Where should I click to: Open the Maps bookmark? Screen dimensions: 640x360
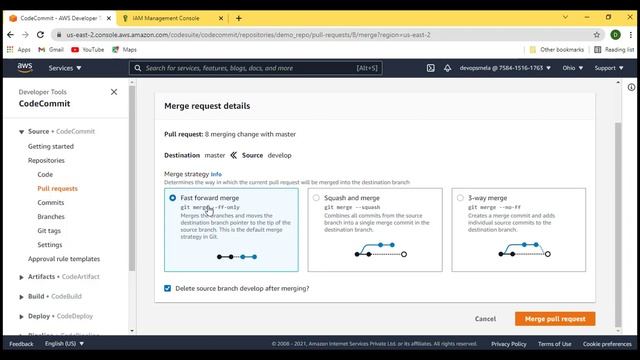pyautogui.click(x=124, y=49)
